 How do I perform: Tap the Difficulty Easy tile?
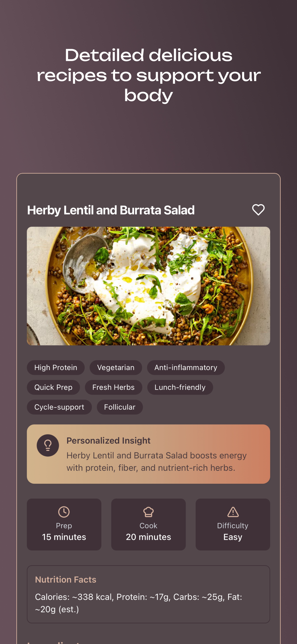(x=233, y=524)
